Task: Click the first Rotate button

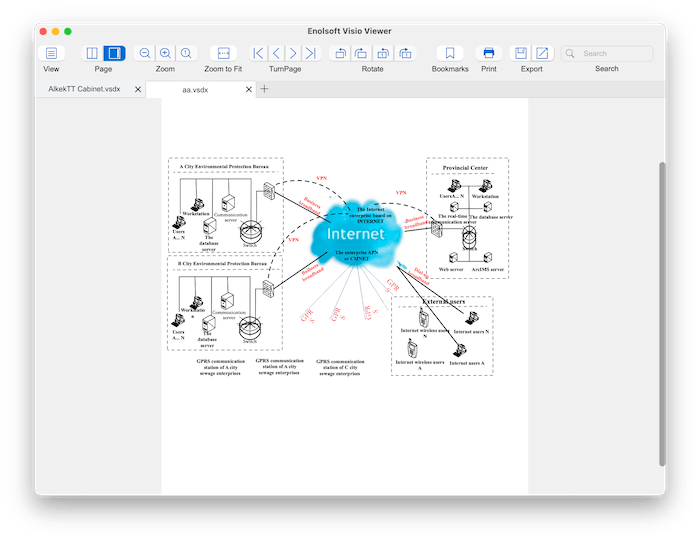Action: (x=340, y=53)
